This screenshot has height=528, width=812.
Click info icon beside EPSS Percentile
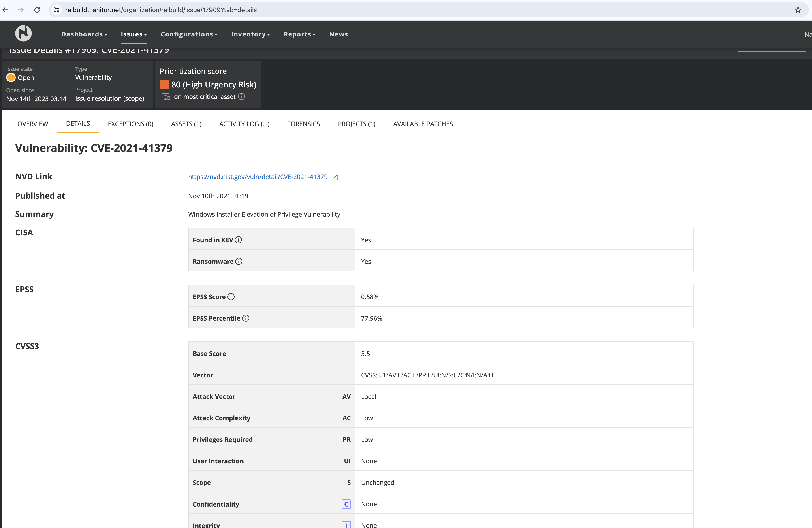[x=246, y=318]
